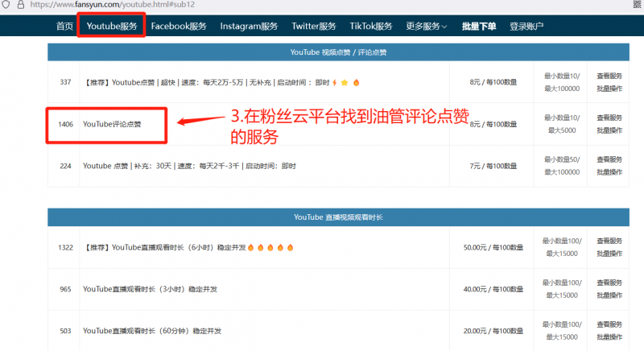Click 查看服务 for service 337

click(609, 76)
